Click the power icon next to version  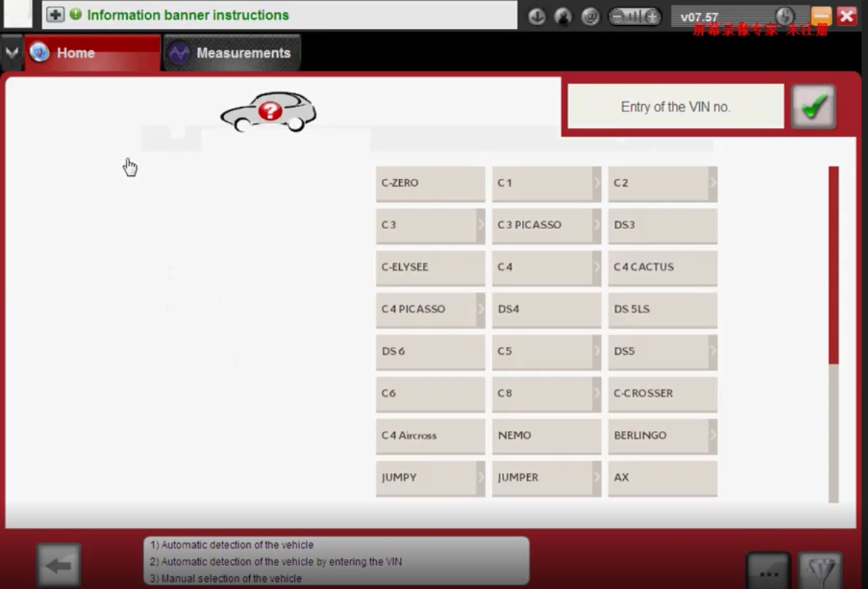click(785, 16)
